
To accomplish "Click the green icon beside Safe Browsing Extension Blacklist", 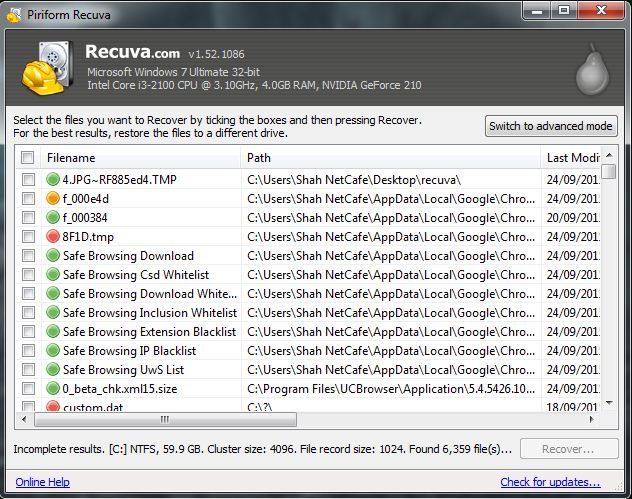I will (53, 331).
